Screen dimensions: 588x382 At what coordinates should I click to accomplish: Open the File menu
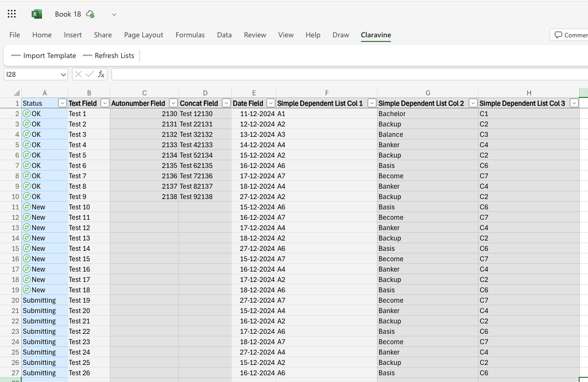tap(15, 35)
